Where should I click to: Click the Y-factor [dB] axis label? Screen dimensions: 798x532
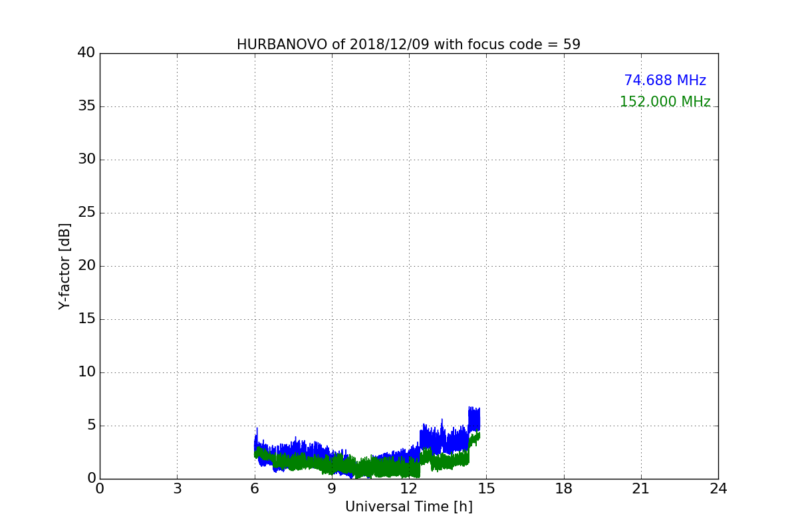click(x=65, y=266)
